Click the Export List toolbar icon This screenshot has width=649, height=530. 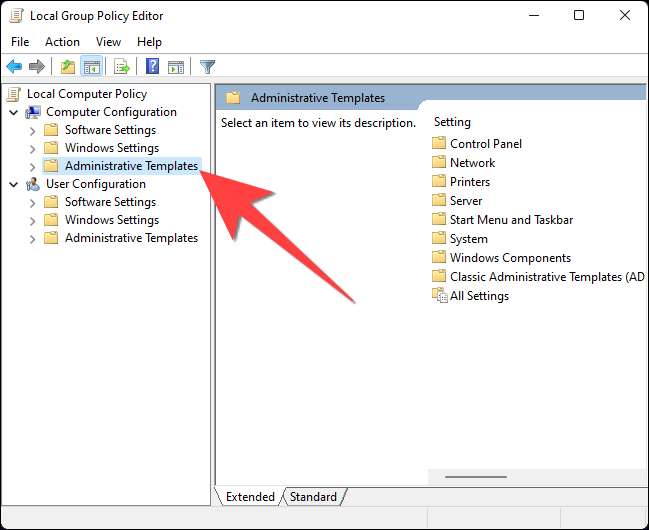tap(122, 66)
